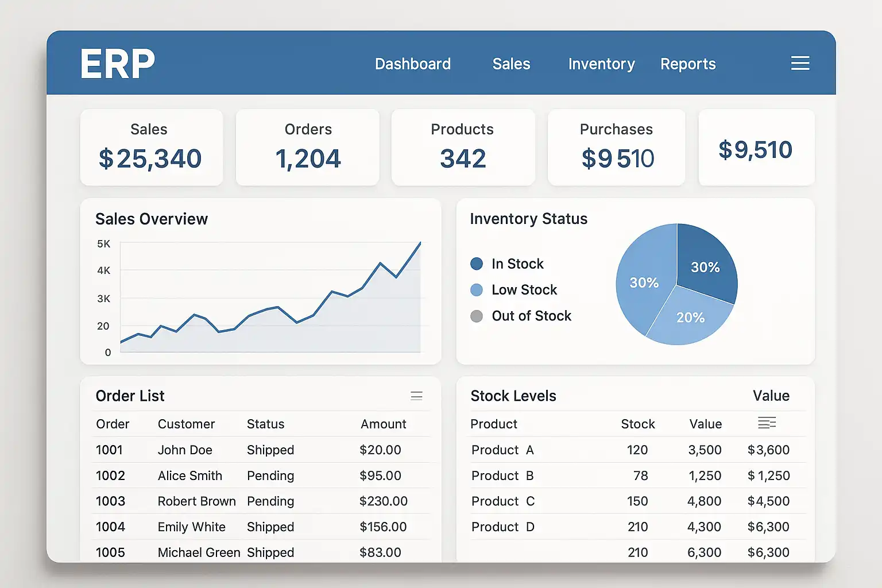Open the Order List options menu icon
This screenshot has height=588, width=882.
click(417, 396)
